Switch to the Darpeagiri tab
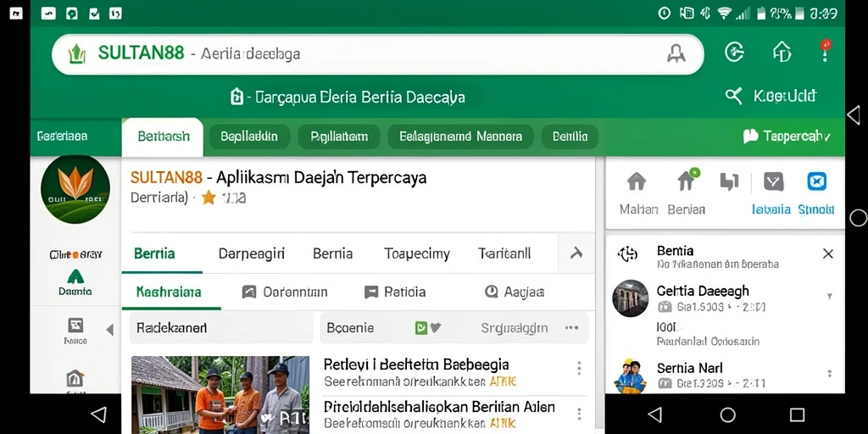Viewport: 868px width, 434px height. (251, 253)
